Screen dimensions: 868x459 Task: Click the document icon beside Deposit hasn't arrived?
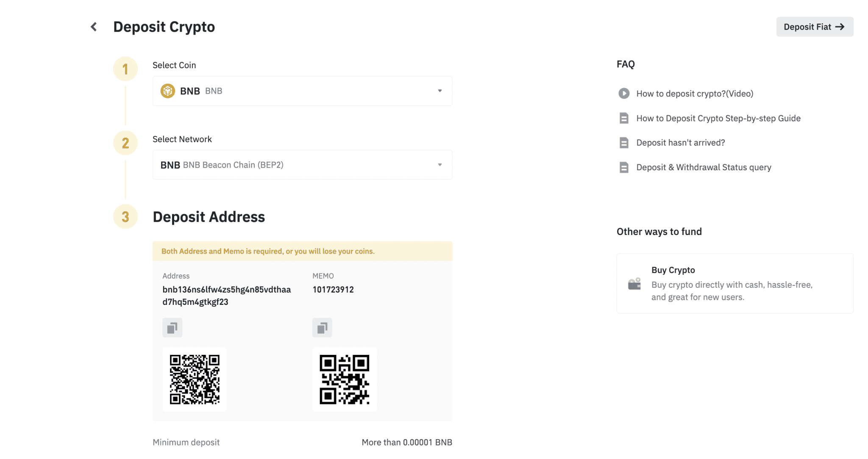[623, 143]
